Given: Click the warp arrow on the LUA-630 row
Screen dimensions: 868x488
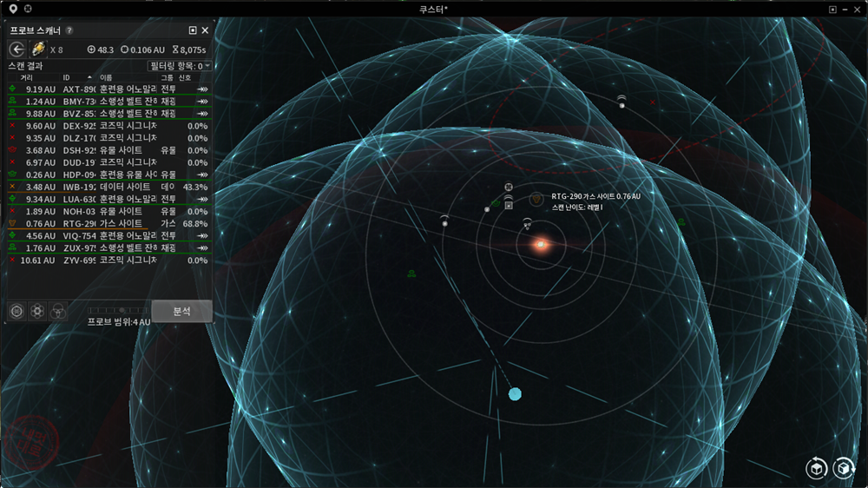Looking at the screenshot, I should pos(202,199).
